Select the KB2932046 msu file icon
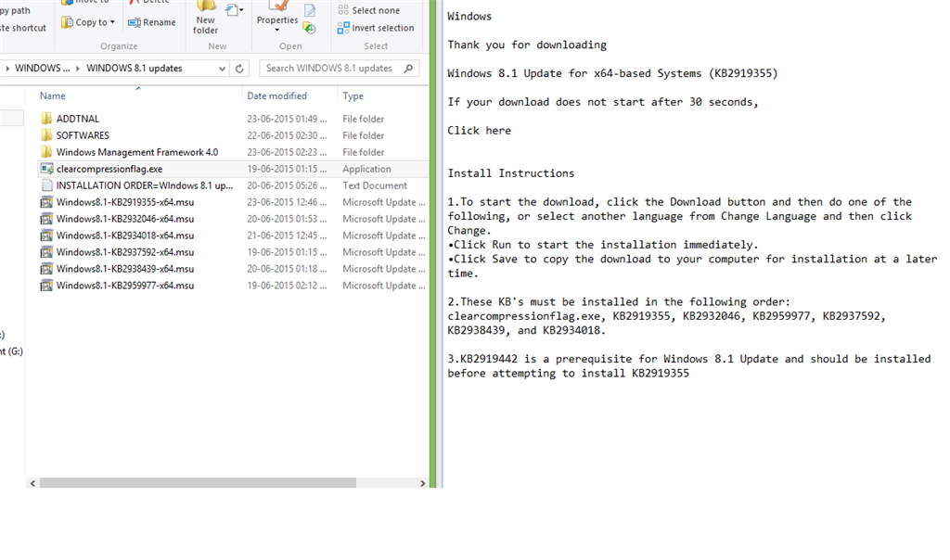This screenshot has width=950, height=560. [x=46, y=219]
